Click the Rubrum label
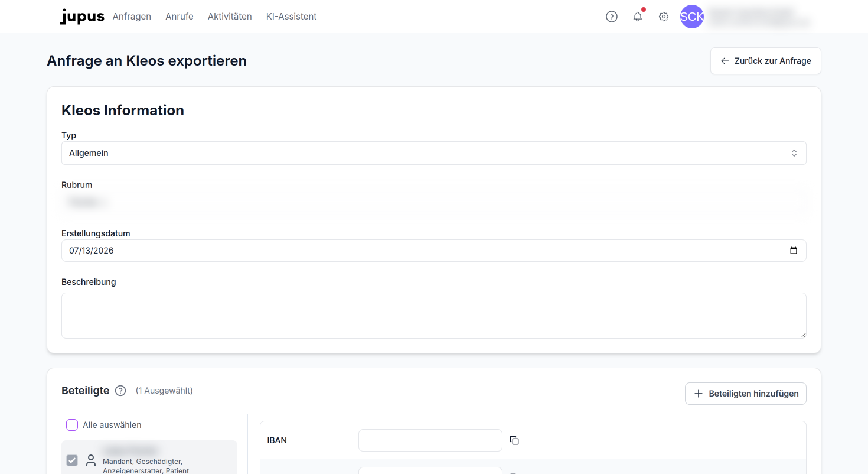Image resolution: width=868 pixels, height=474 pixels. coord(77,185)
